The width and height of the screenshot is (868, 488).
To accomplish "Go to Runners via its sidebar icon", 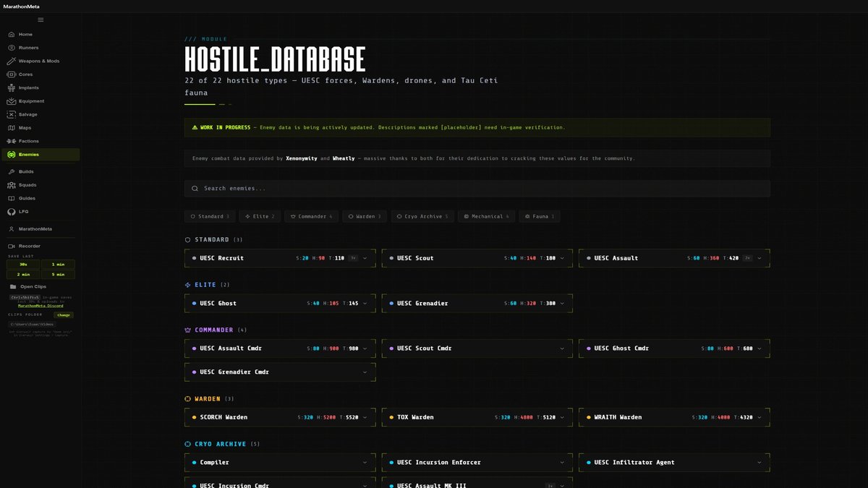I will coord(12,48).
